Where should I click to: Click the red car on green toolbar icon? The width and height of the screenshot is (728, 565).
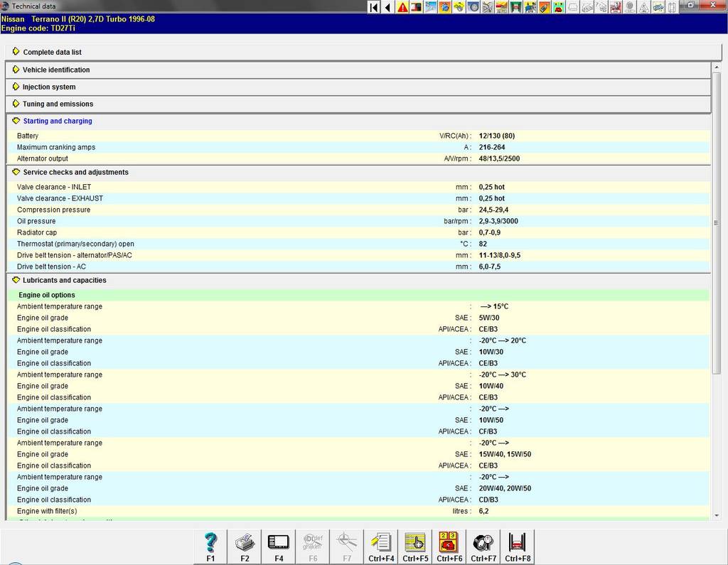559,7
